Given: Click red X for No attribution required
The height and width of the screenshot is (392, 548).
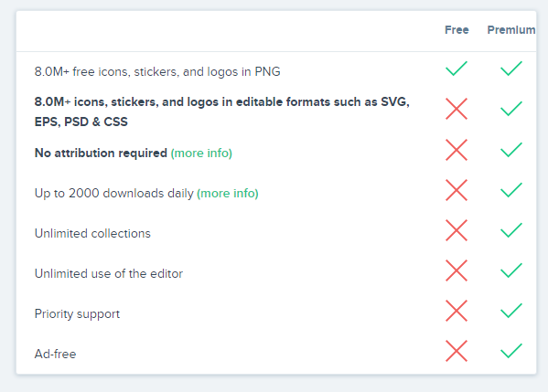Looking at the screenshot, I should (457, 150).
